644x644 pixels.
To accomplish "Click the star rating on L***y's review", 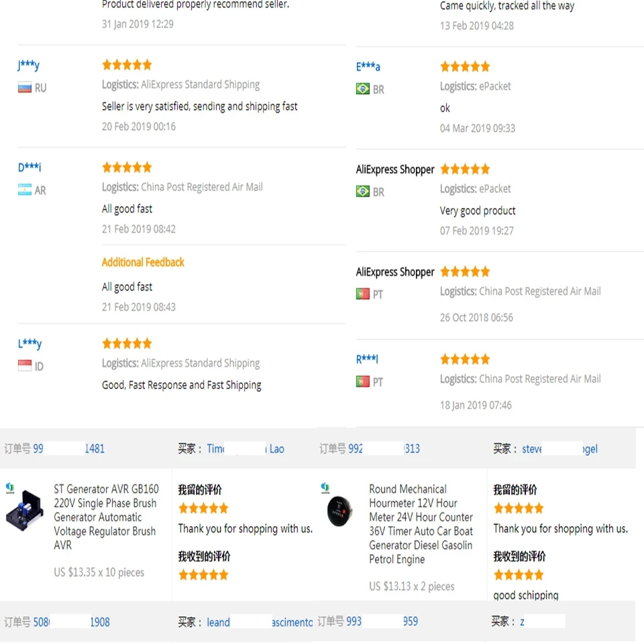I will (x=127, y=343).
